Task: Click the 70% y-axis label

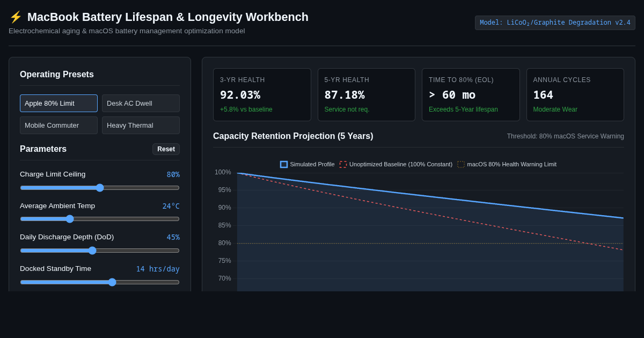Action: [x=224, y=278]
